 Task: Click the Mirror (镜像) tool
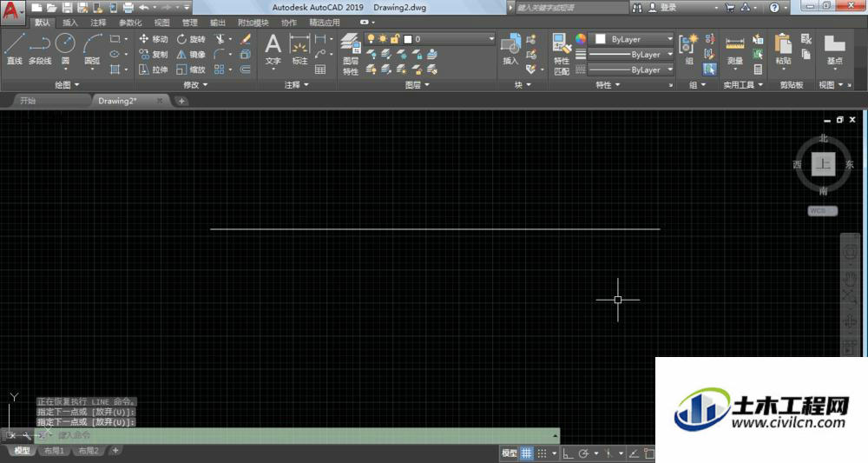[x=191, y=54]
